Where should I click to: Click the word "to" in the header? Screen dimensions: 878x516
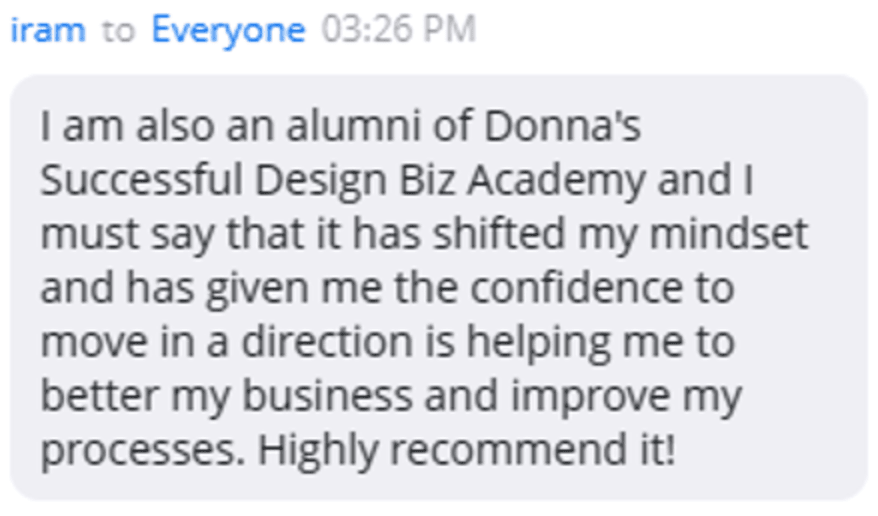[x=118, y=30]
